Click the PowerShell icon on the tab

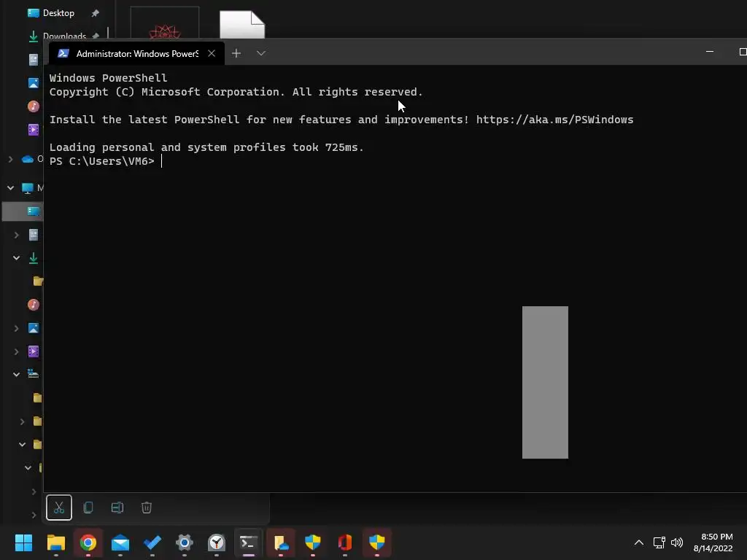[63, 53]
